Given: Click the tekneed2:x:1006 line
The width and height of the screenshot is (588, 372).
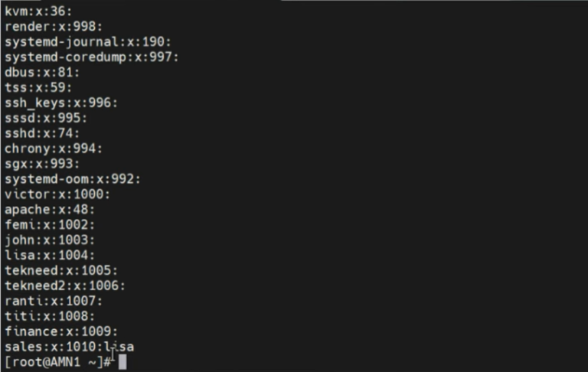Looking at the screenshot, I should 65,286.
